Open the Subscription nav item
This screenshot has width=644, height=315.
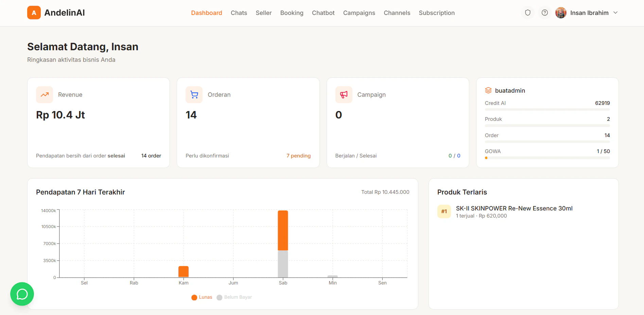[x=437, y=13]
